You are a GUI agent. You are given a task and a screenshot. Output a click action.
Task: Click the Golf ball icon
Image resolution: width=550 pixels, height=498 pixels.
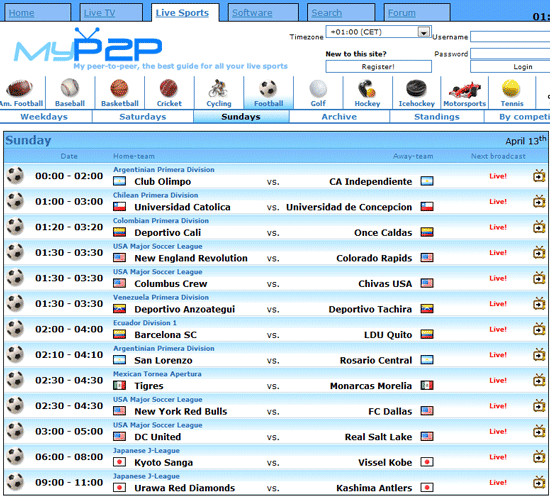pyautogui.click(x=318, y=88)
